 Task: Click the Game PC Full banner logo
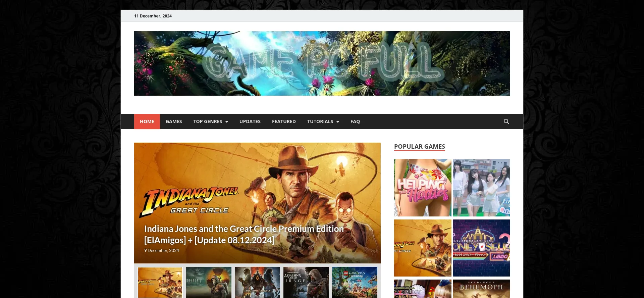[322, 63]
